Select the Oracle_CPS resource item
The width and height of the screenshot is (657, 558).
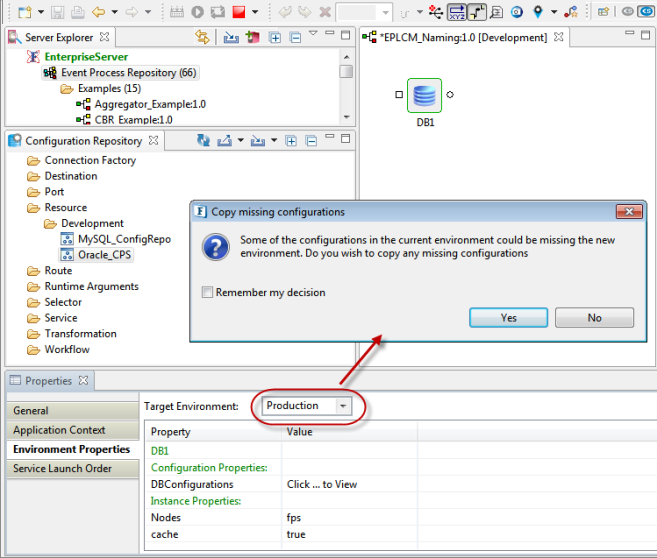pos(105,254)
